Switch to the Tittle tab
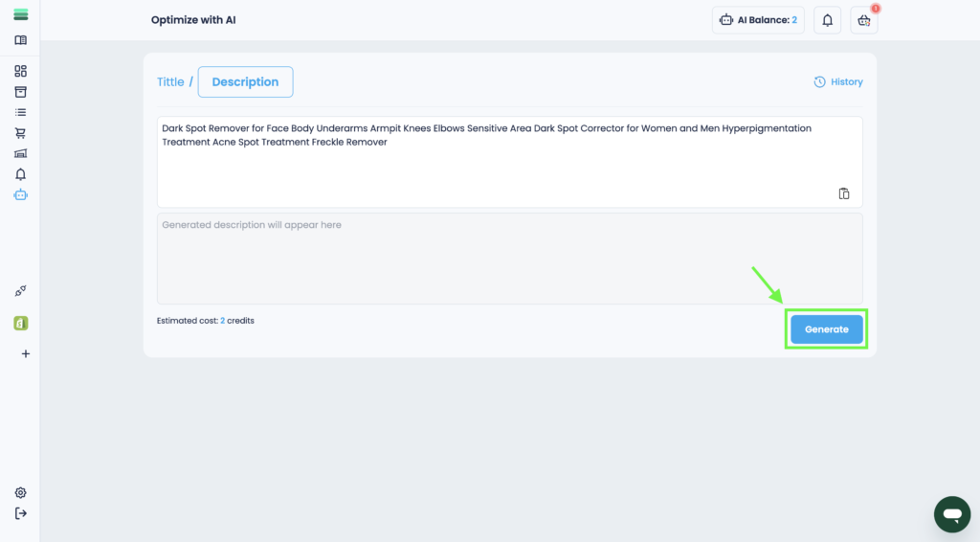This screenshot has height=542, width=980. click(x=170, y=82)
